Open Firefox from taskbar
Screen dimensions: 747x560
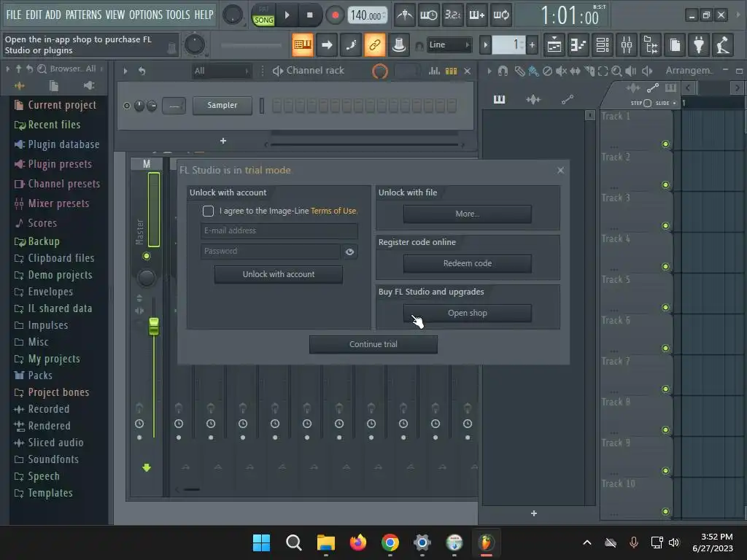[x=357, y=542]
